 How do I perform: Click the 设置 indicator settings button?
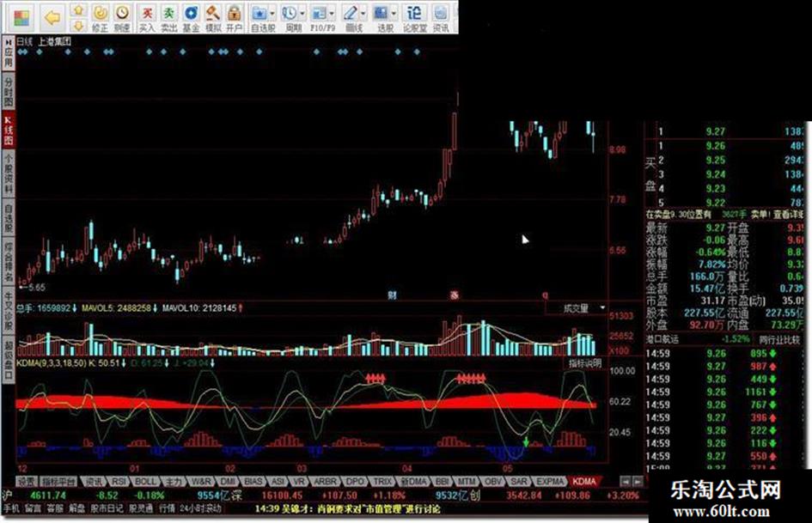(x=27, y=482)
